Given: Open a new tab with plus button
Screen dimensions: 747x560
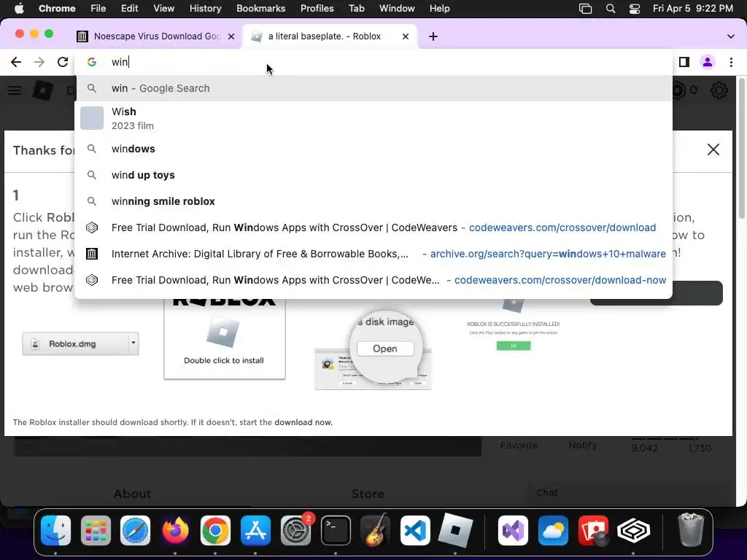Looking at the screenshot, I should point(433,36).
